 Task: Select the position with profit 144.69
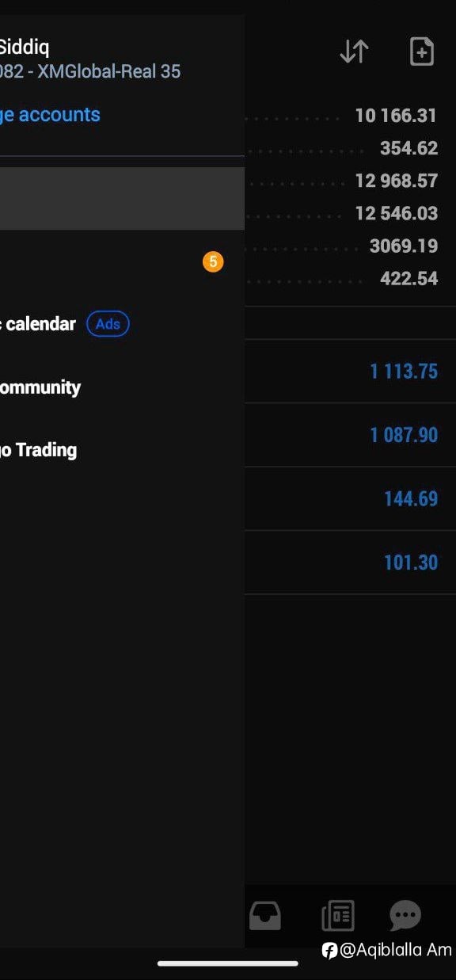tap(350, 498)
